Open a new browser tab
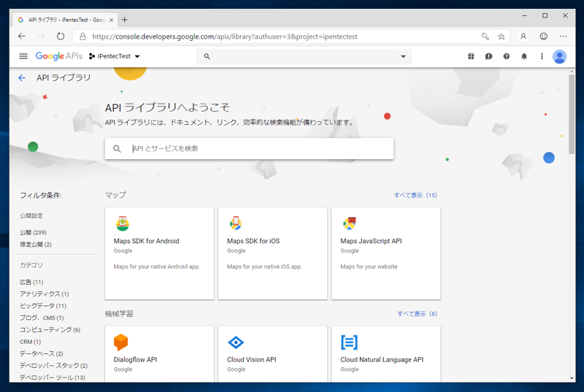Screen dimensions: 584x392 [x=125, y=20]
